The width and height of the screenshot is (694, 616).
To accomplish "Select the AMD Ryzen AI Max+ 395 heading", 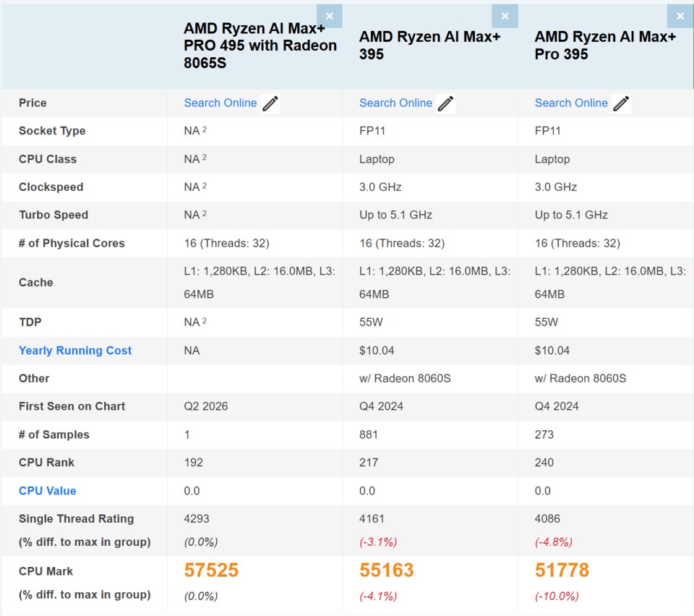I will coord(429,46).
